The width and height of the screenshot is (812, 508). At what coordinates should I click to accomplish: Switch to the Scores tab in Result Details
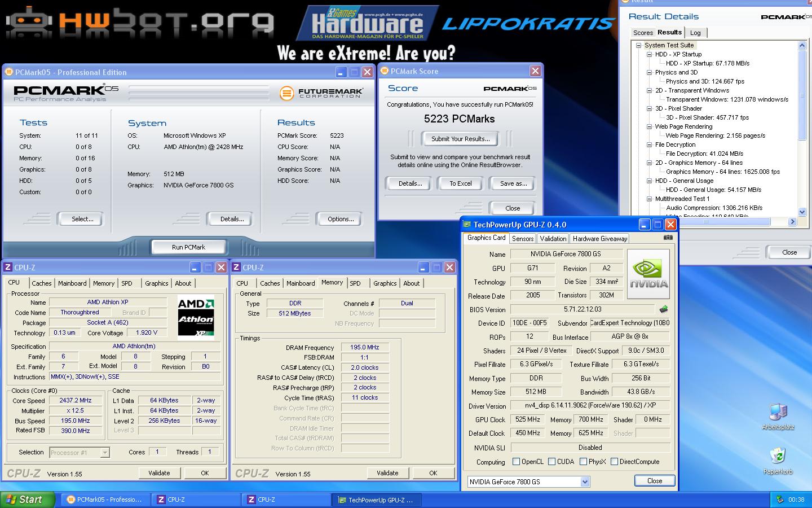[643, 33]
